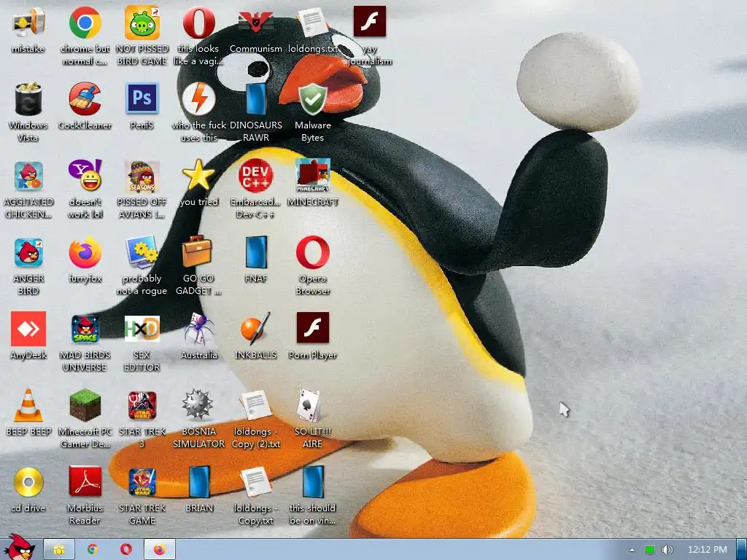
Task: Select the VLC cone 'BEEP BEEP' icon
Action: tap(28, 405)
